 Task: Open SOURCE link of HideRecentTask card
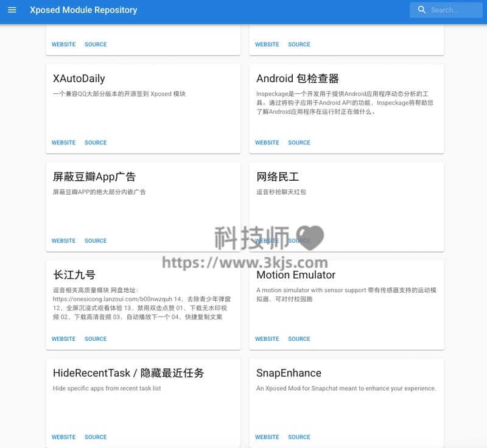pyautogui.click(x=96, y=437)
